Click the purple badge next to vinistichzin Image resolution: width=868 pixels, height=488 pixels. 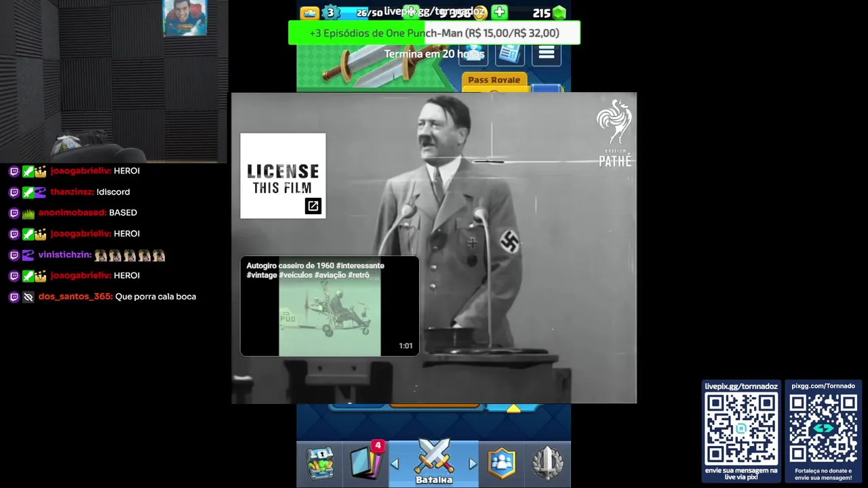(28, 256)
